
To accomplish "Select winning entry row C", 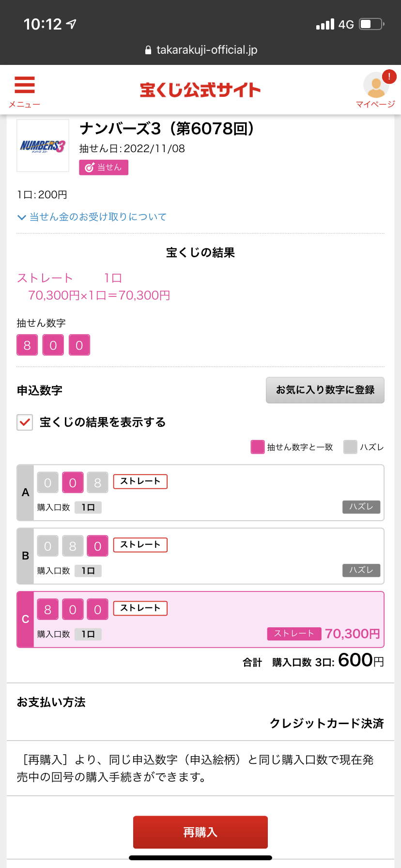I will tap(200, 620).
